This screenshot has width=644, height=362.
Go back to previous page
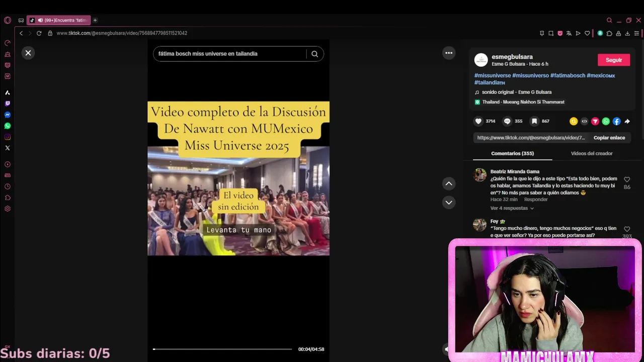[21, 33]
